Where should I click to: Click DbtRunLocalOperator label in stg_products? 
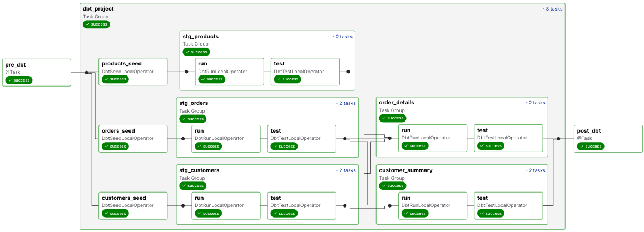[222, 72]
